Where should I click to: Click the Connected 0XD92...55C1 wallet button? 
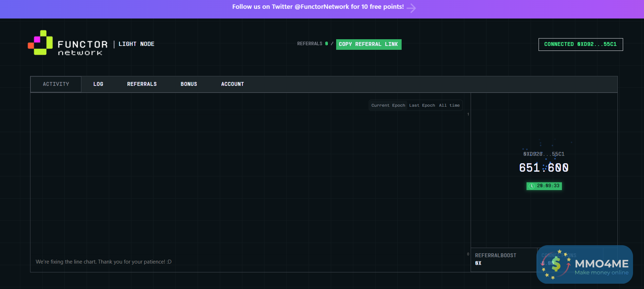tap(581, 44)
